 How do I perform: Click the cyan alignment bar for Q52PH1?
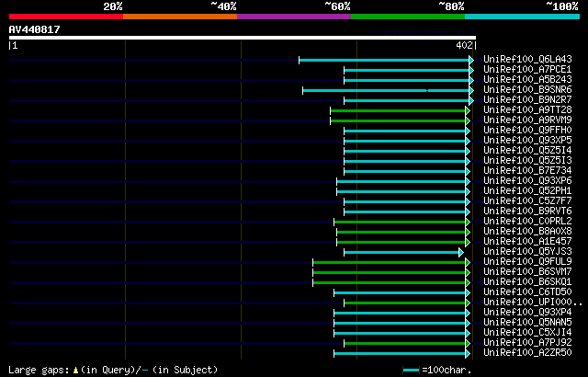[403, 191]
